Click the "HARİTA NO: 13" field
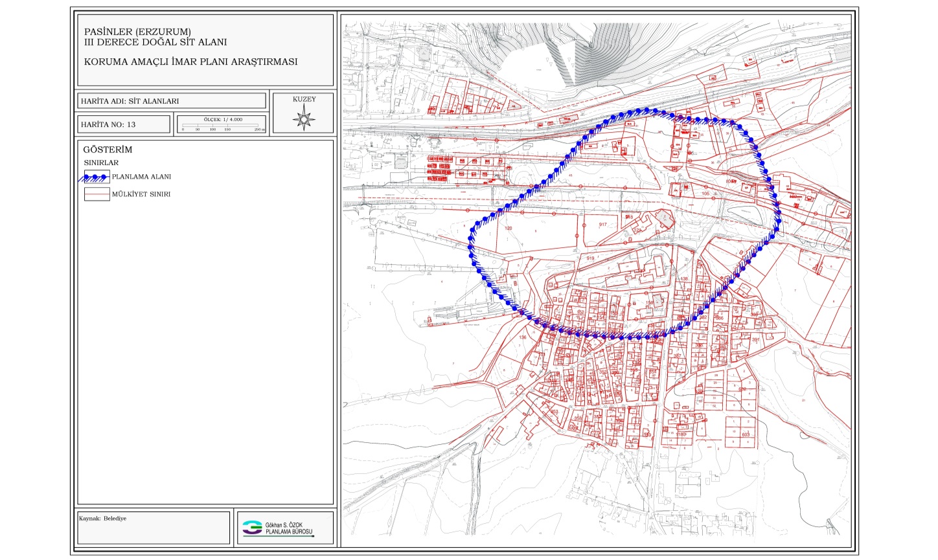The image size is (938, 560). [x=124, y=124]
